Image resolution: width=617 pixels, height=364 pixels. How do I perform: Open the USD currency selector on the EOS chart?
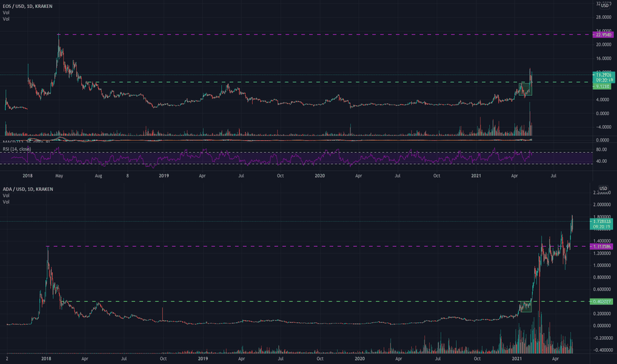(604, 5)
